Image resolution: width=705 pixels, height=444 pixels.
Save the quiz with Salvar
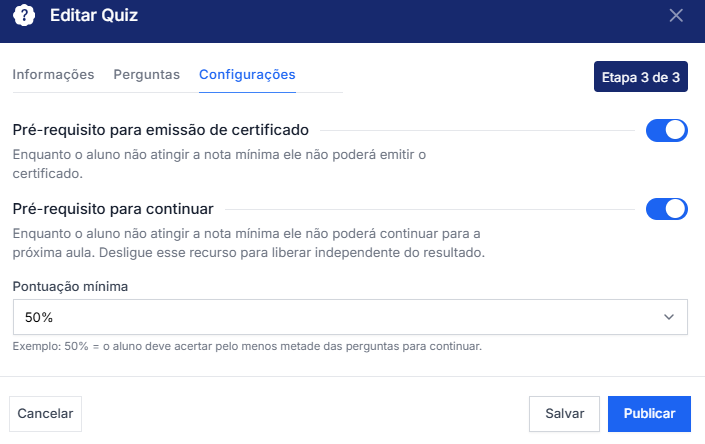[x=564, y=413]
